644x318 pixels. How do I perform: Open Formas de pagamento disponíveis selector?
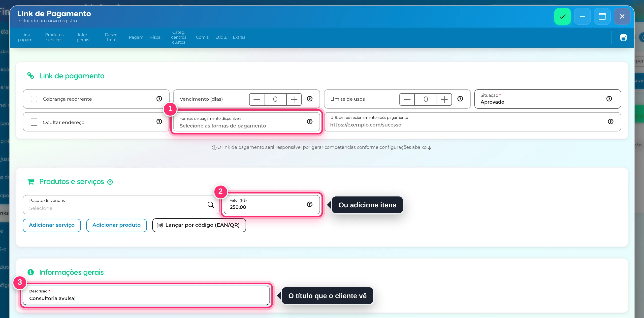pos(246,122)
